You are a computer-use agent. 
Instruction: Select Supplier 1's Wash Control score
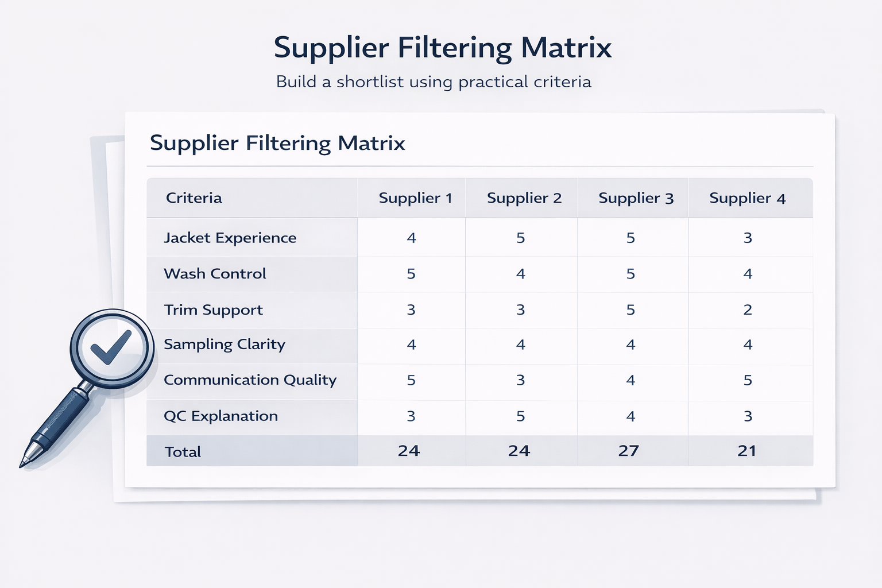click(x=411, y=274)
